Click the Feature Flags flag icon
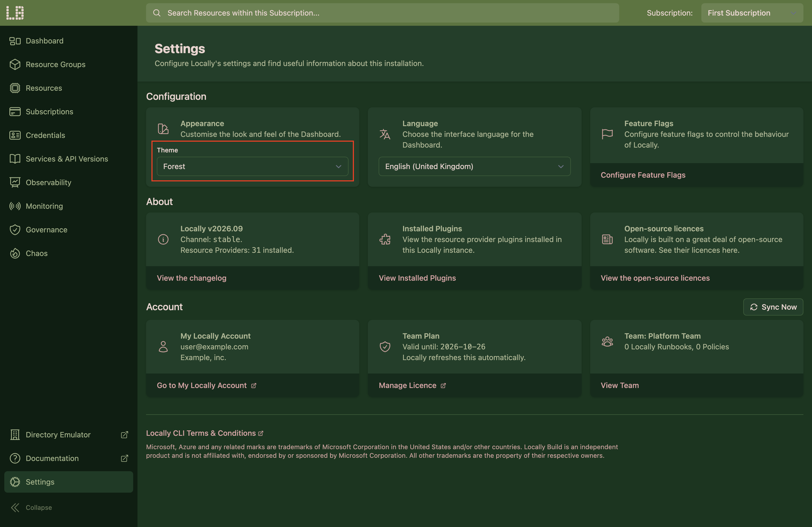The image size is (812, 527). [x=607, y=134]
